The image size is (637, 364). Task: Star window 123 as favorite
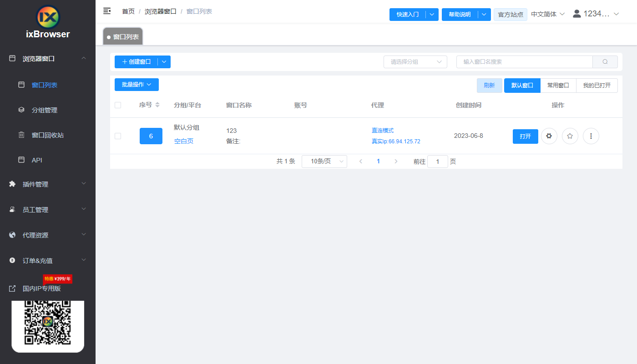(x=570, y=136)
